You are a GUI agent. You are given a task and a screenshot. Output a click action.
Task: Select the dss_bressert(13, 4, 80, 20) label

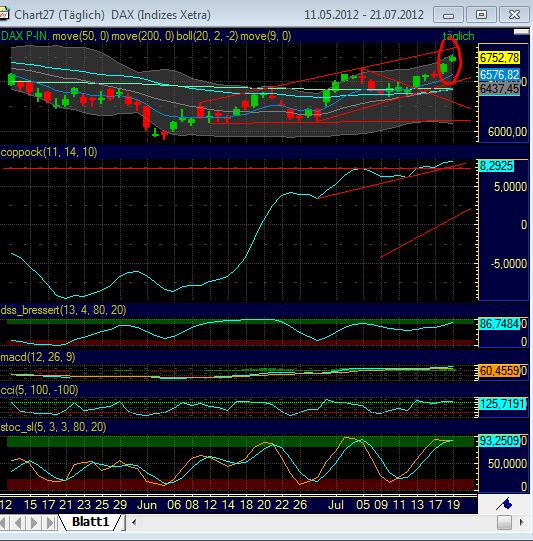click(63, 310)
